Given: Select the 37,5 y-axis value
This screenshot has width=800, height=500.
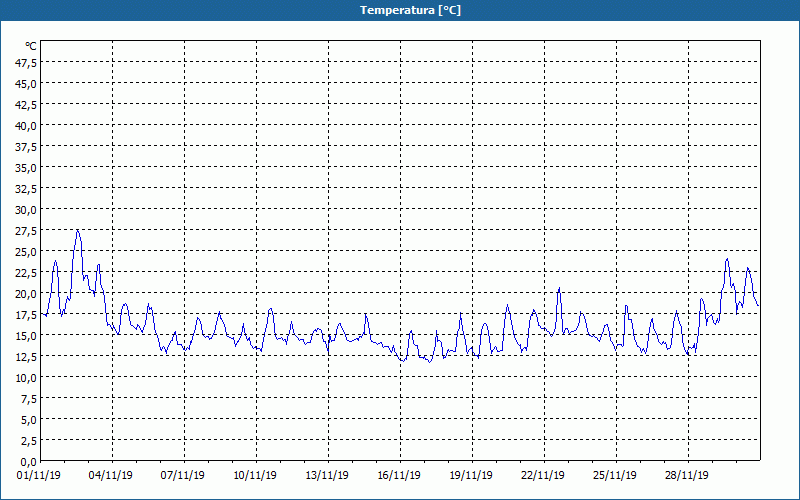Looking at the screenshot, I should 27,147.
